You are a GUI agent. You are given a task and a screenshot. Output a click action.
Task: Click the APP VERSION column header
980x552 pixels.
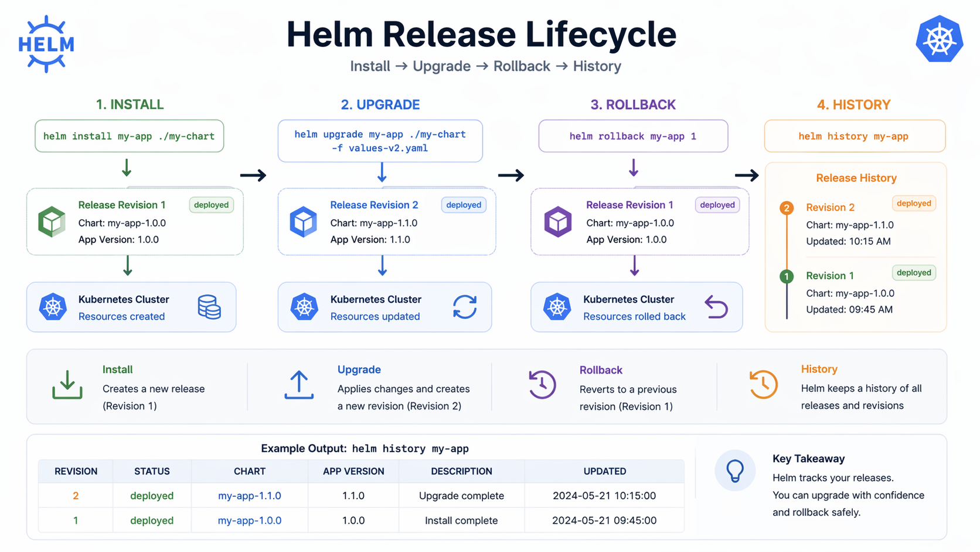tap(353, 471)
